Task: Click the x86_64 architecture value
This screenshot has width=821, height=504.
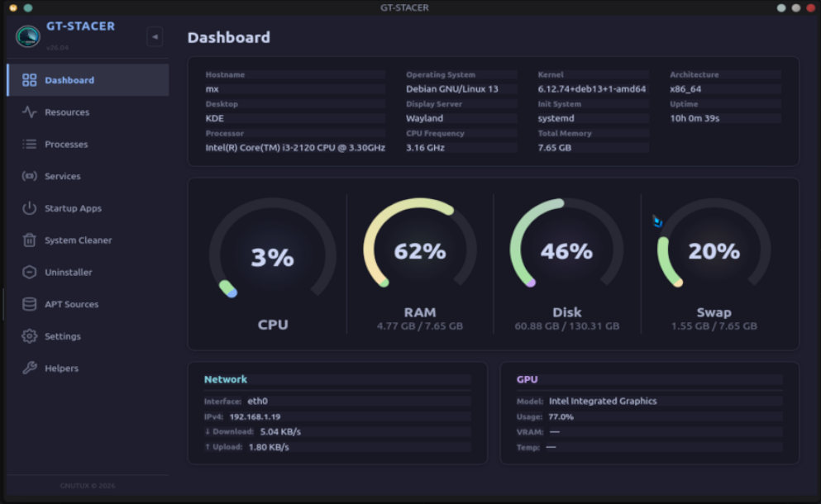Action: pyautogui.click(x=685, y=89)
